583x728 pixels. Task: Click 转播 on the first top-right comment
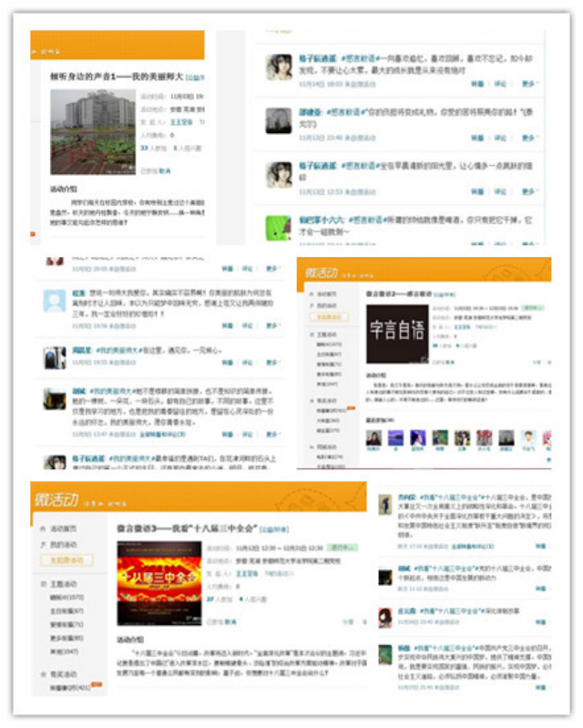click(477, 84)
